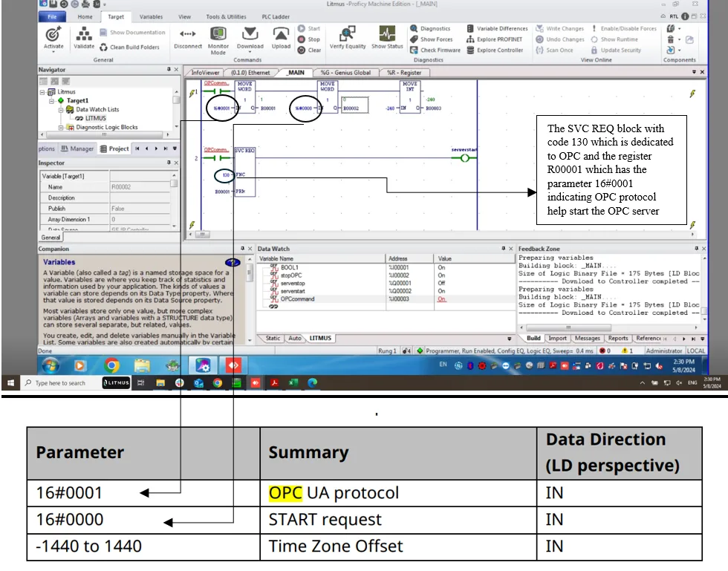Open the Messages feedback tab
Image resolution: width=728 pixels, height=571 pixels.
pyautogui.click(x=588, y=339)
